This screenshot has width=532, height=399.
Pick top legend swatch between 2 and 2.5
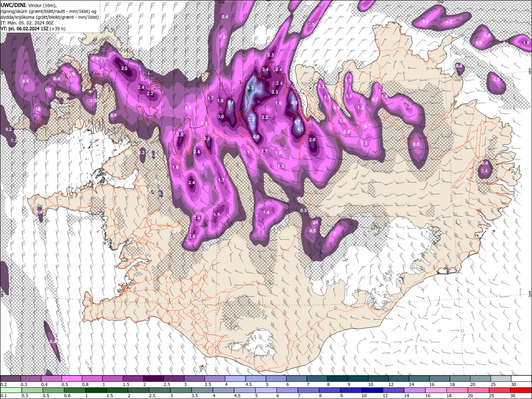click(x=153, y=379)
